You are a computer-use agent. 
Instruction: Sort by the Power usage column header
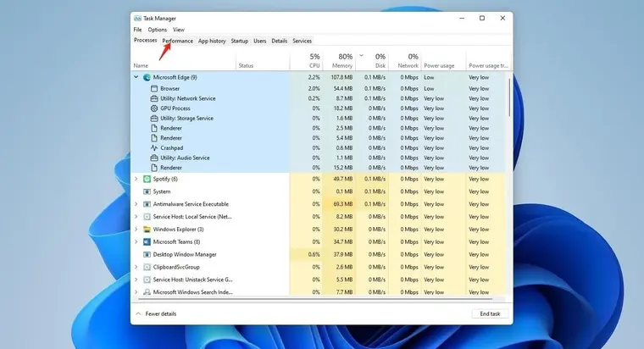pyautogui.click(x=443, y=61)
